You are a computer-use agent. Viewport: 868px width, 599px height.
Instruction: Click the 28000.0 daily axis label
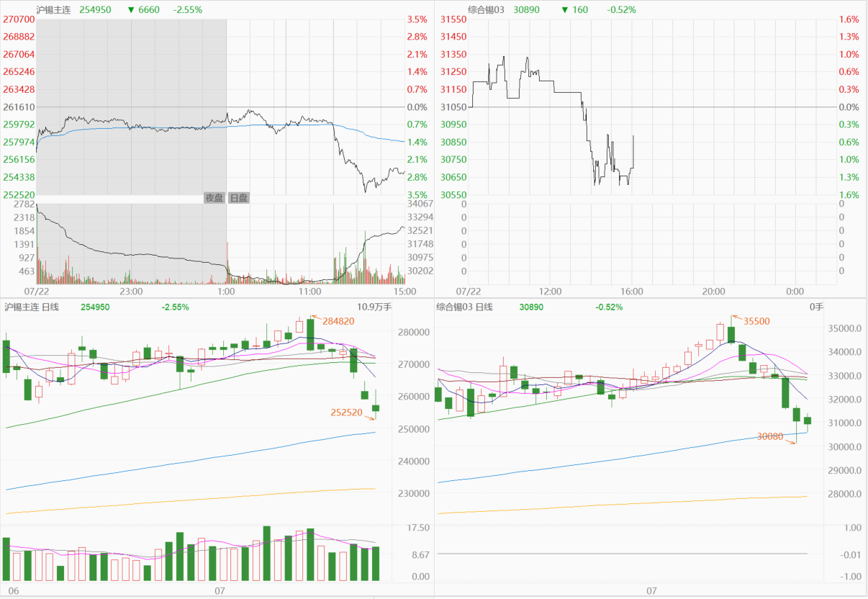pos(844,495)
